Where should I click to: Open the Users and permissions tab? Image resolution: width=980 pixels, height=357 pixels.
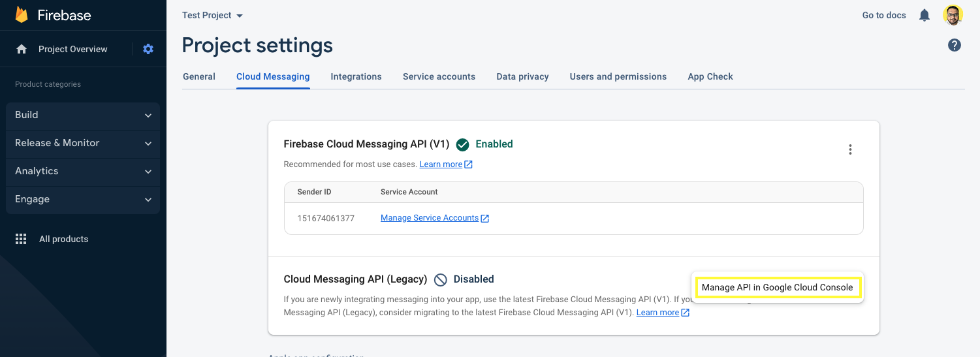(x=618, y=76)
